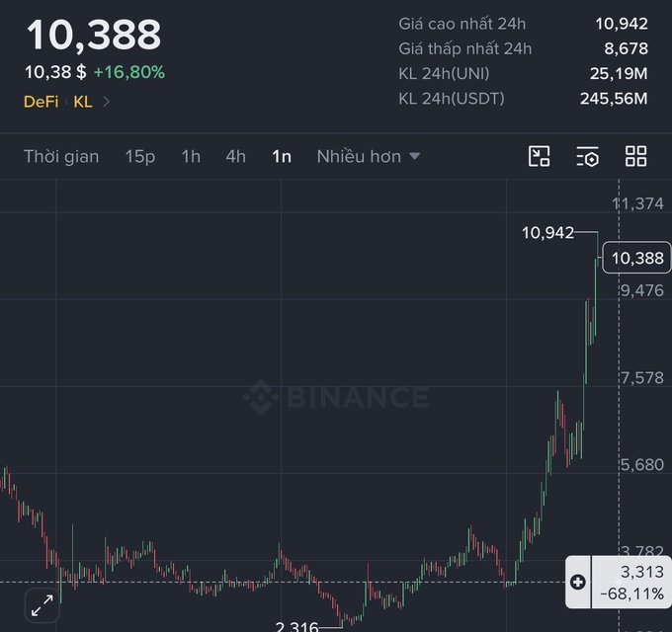Expand the Nhiều hơn dropdown
This screenshot has width=672, height=632.
(369, 156)
